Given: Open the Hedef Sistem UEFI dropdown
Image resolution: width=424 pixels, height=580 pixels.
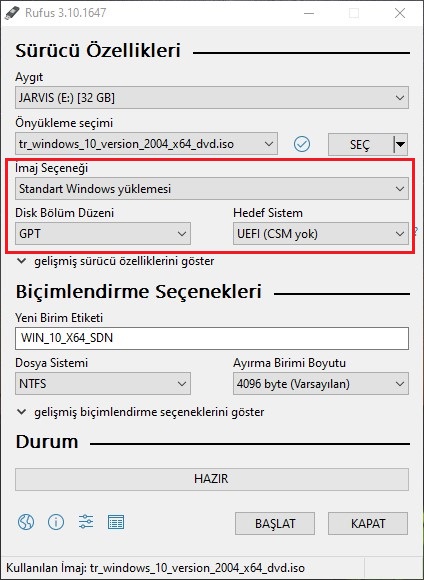Looking at the screenshot, I should coord(321,233).
